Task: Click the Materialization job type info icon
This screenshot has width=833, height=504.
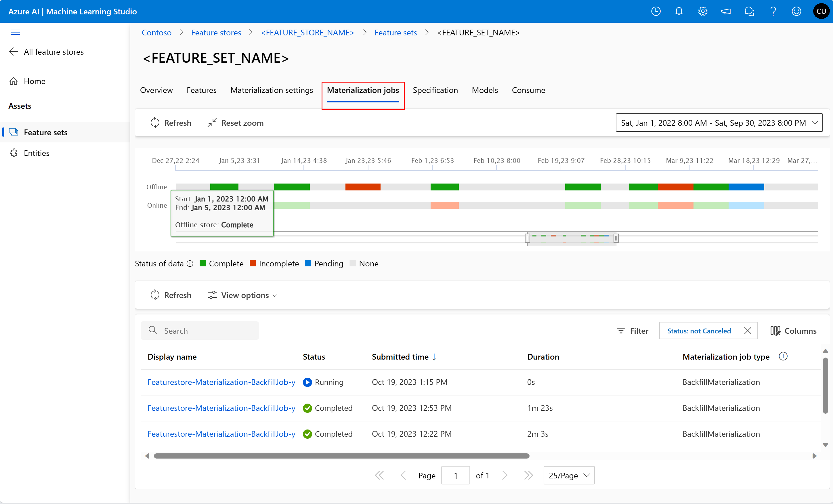Action: pos(783,356)
